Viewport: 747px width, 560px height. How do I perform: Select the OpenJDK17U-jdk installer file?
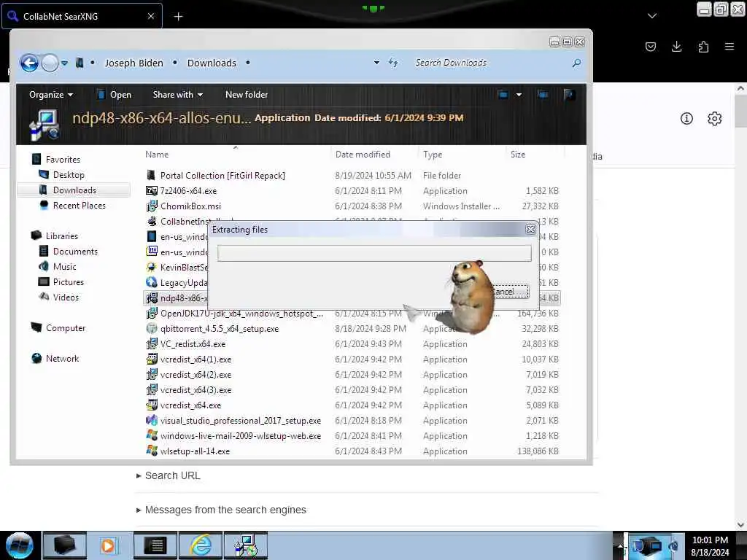tap(241, 314)
